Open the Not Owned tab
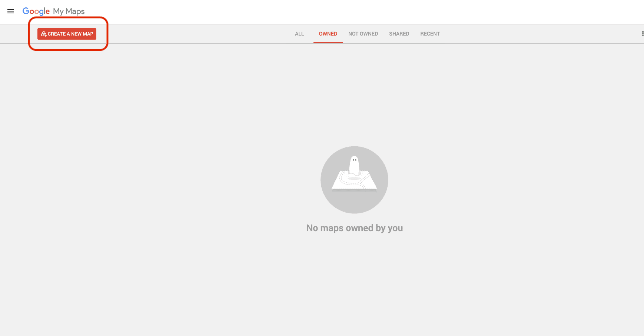The image size is (644, 336). [363, 34]
